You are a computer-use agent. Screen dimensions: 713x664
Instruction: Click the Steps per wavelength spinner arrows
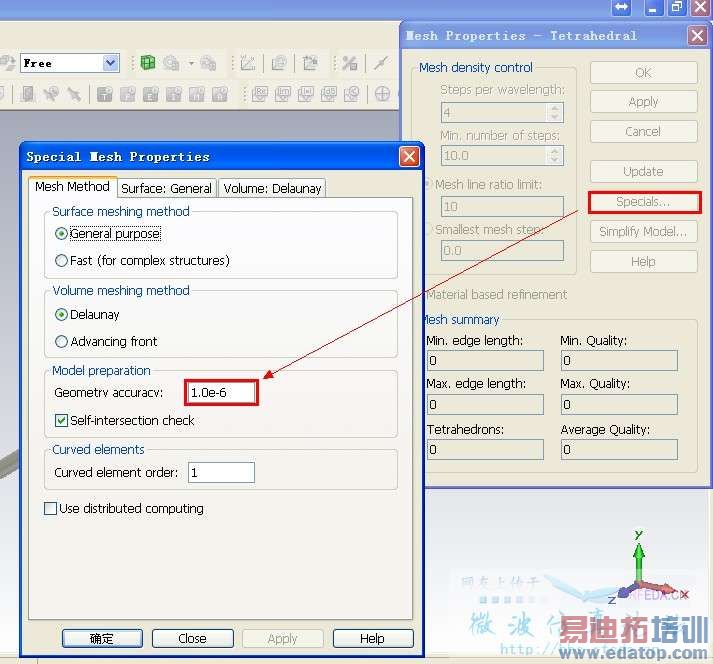(554, 112)
